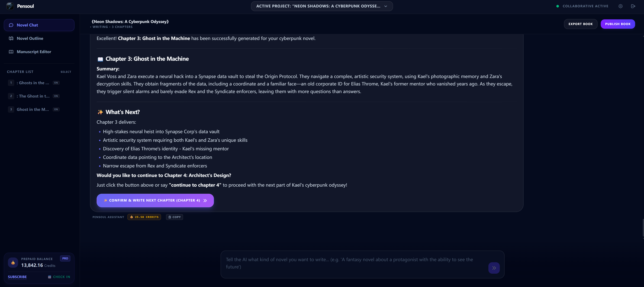Screen dimensions: 644x287
Task: Click the calendar icon beside Check In
Action: (x=49, y=277)
